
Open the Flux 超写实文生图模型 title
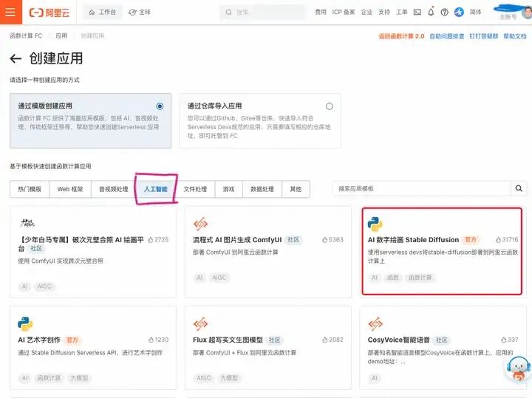pyautogui.click(x=228, y=340)
